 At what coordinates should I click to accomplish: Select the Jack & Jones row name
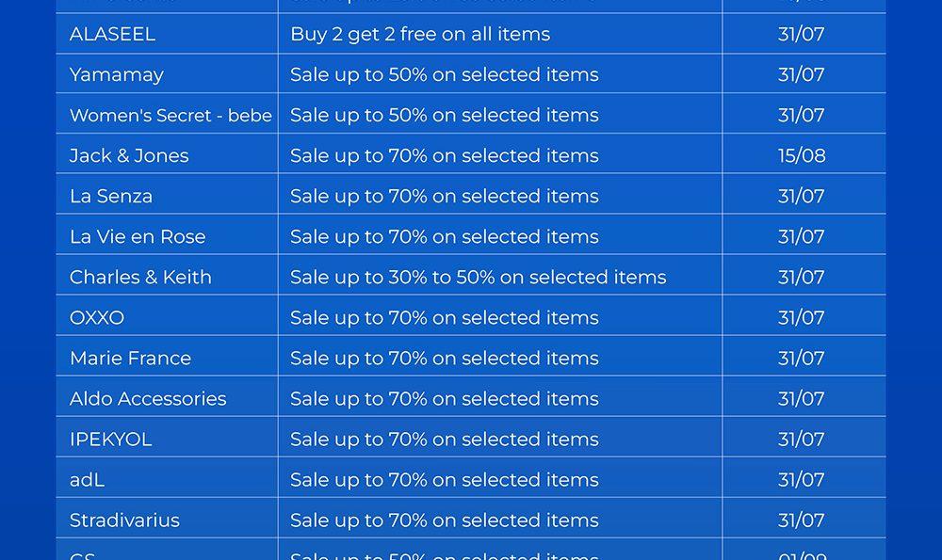click(x=129, y=155)
